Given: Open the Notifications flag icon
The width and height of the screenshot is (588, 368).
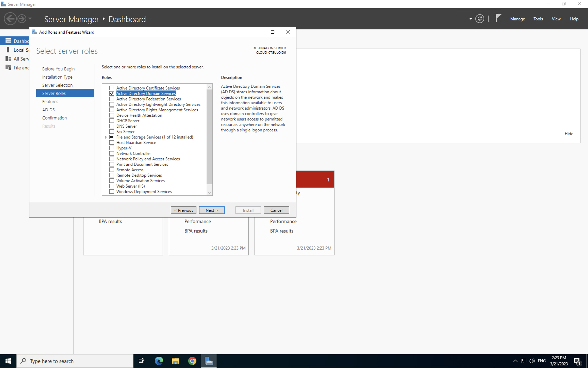Looking at the screenshot, I should point(498,18).
